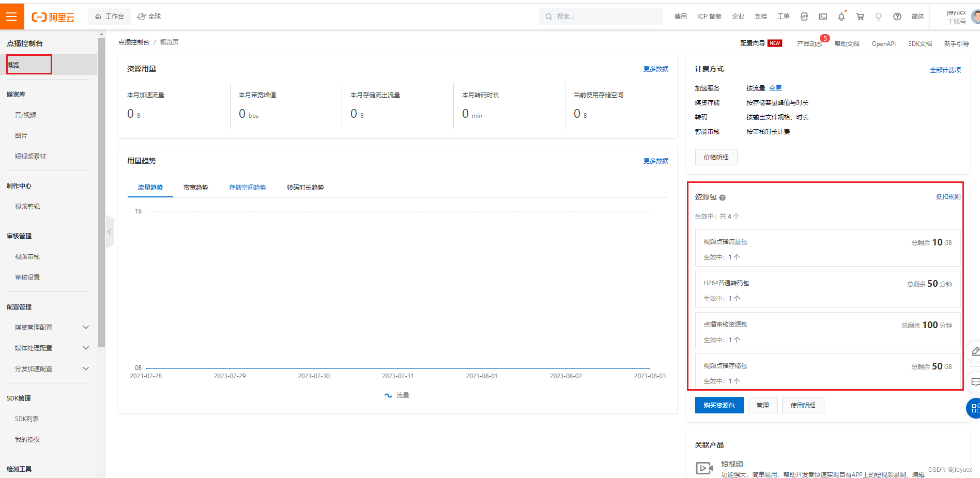Open 审核设置 in the sidebar

(27, 277)
